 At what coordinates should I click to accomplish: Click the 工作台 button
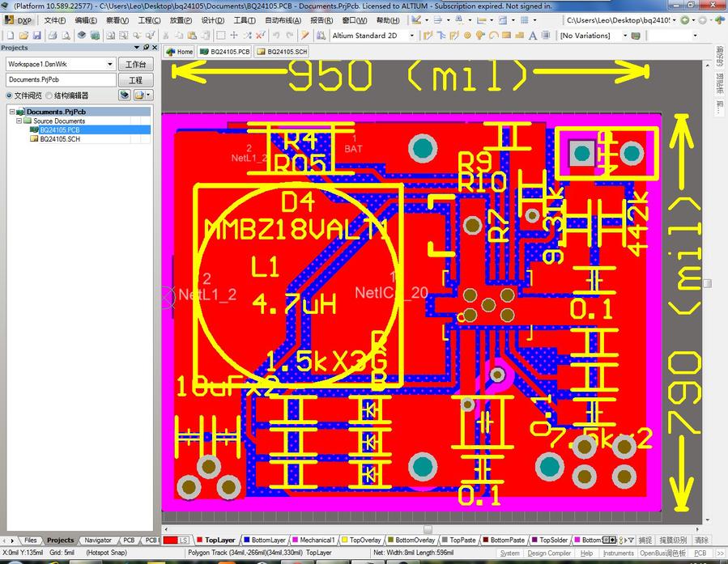(135, 64)
